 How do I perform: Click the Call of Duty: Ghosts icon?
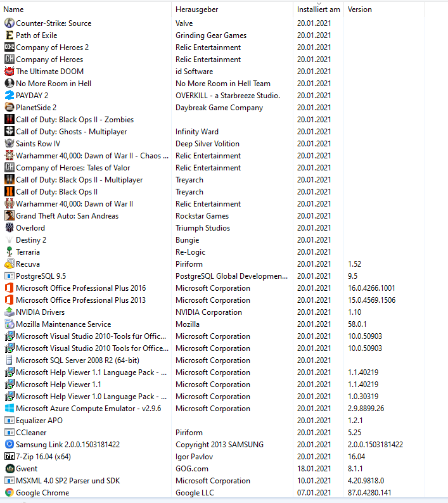click(10, 132)
